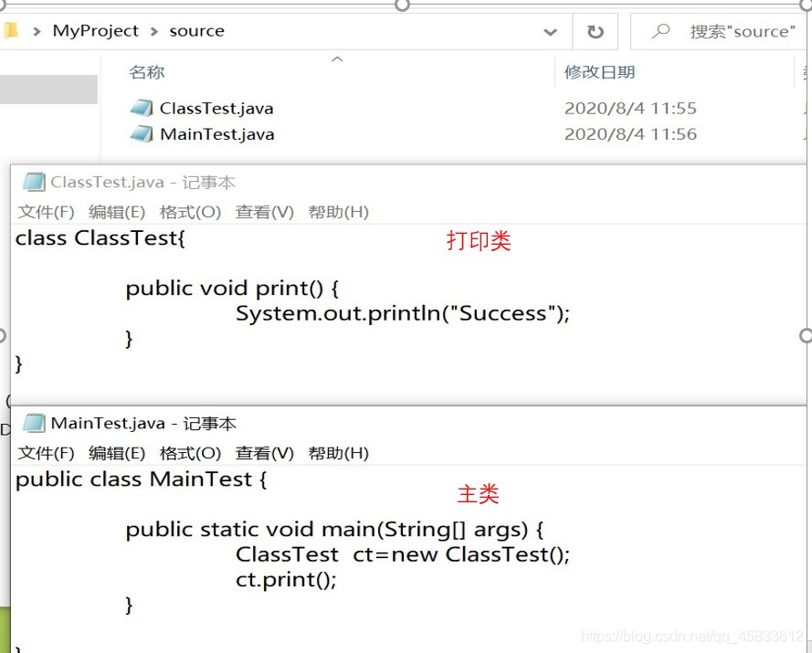
Task: Click the Notepad icon in MainTest.java title bar
Action: tap(34, 423)
